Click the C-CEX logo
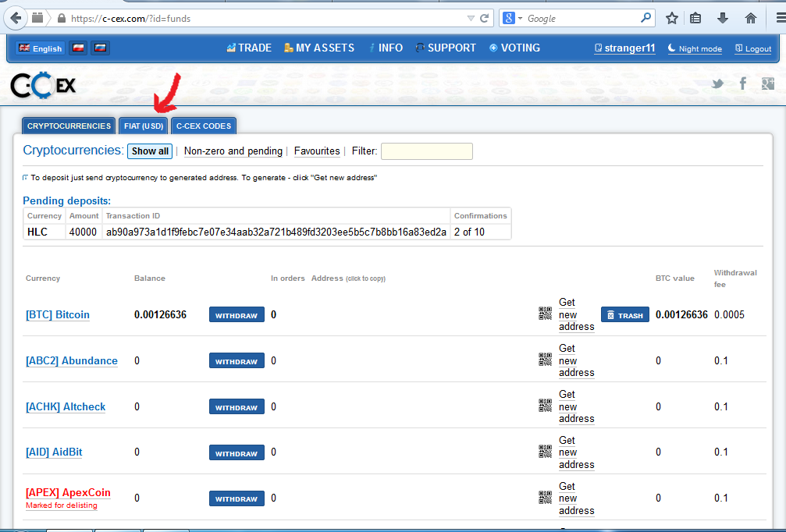 click(x=43, y=86)
